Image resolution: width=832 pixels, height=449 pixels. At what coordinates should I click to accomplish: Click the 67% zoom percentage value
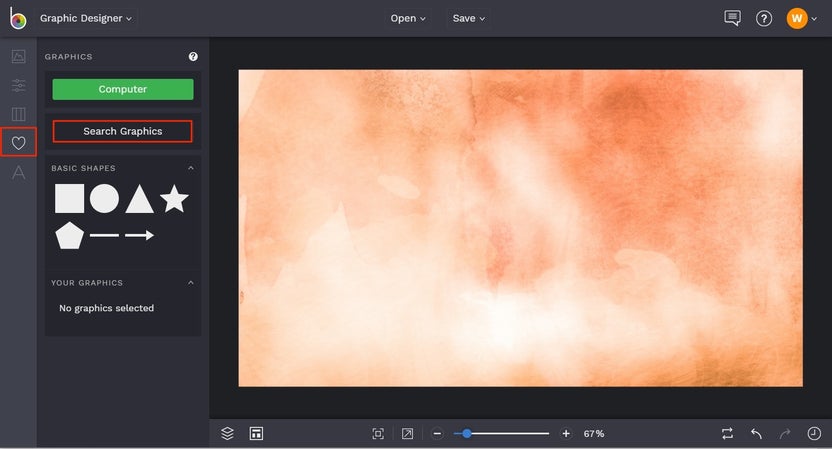pos(594,434)
